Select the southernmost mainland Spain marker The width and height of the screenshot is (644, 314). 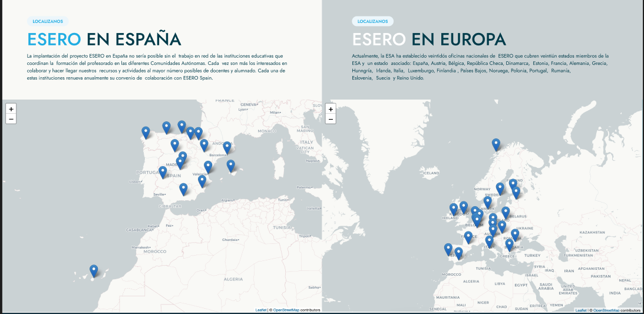183,189
